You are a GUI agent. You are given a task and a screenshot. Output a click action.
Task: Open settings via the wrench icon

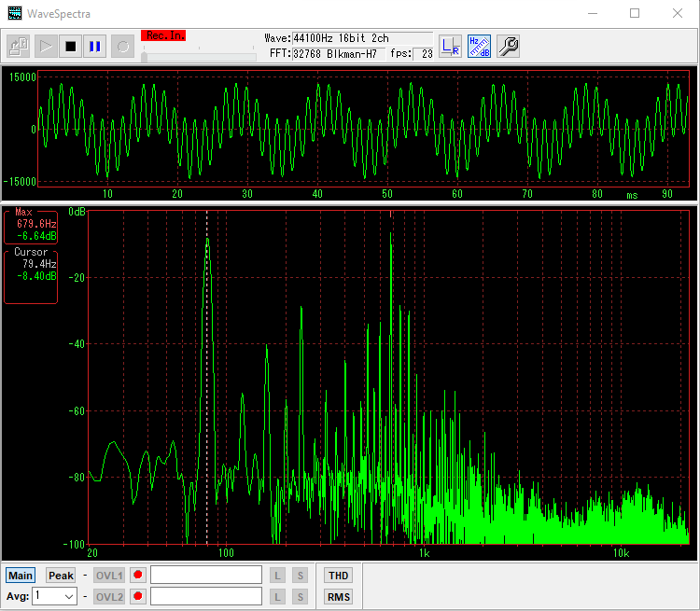pos(508,47)
